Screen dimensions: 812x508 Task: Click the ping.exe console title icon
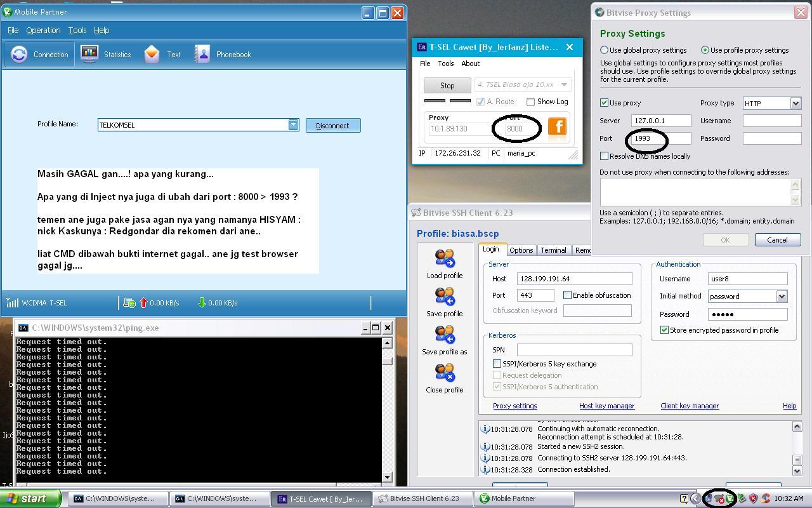[x=23, y=328]
